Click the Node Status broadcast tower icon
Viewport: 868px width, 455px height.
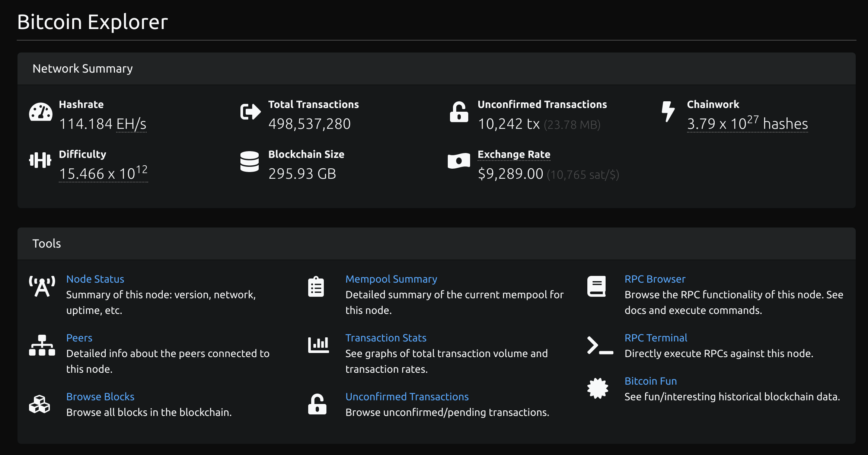click(x=42, y=286)
